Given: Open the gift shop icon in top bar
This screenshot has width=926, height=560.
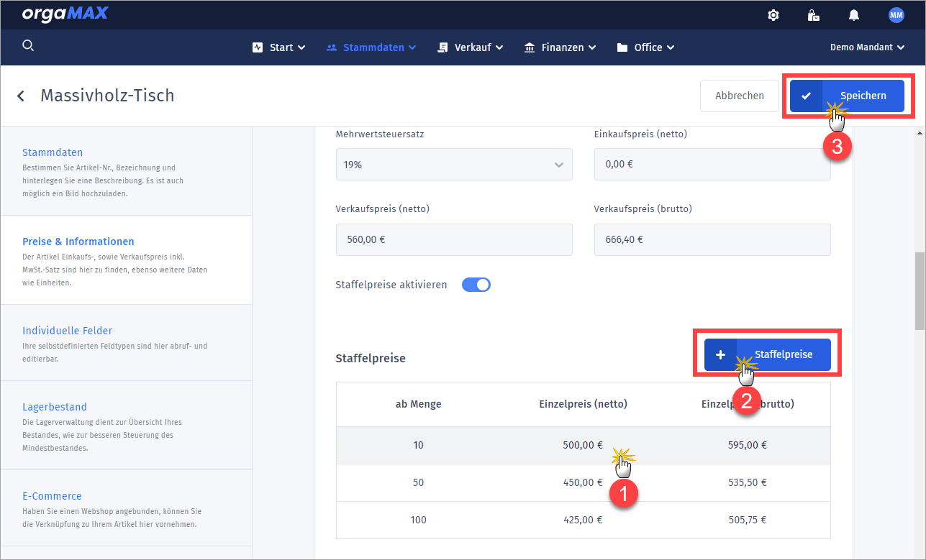Looking at the screenshot, I should [x=814, y=15].
